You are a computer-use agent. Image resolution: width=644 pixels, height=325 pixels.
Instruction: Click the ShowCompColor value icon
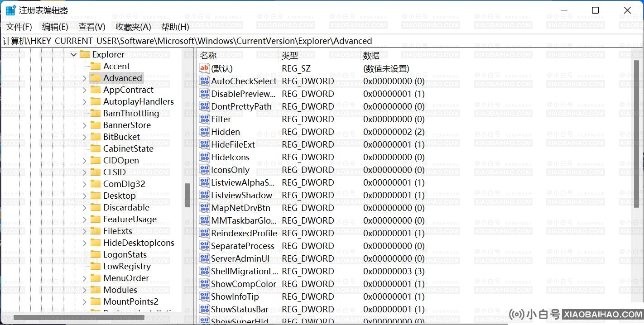click(x=205, y=284)
